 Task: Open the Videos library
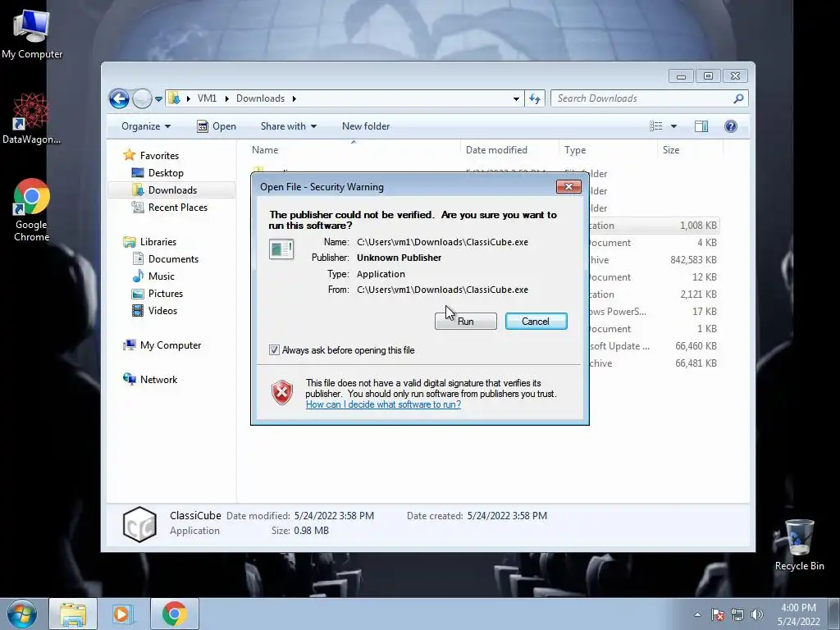click(x=162, y=311)
